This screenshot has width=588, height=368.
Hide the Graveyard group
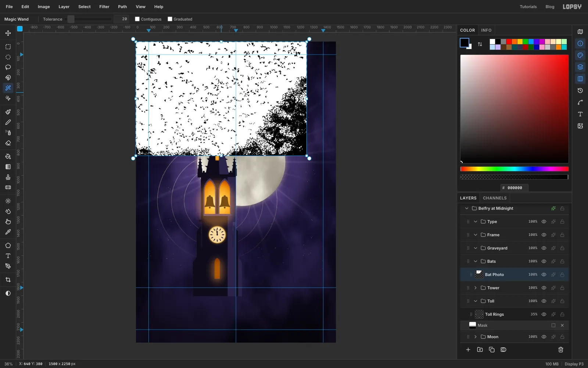(544, 248)
